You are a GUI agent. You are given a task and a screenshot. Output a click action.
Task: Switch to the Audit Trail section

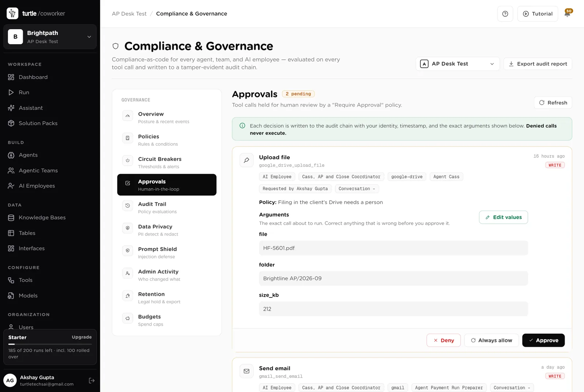coord(167,207)
